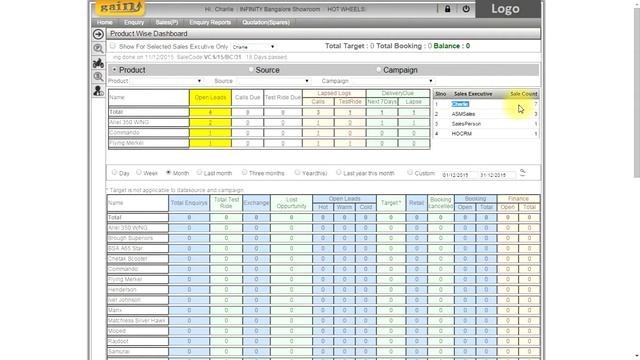The height and width of the screenshot is (360, 640).
Task: Choose Last year this month radio
Action: (x=338, y=173)
